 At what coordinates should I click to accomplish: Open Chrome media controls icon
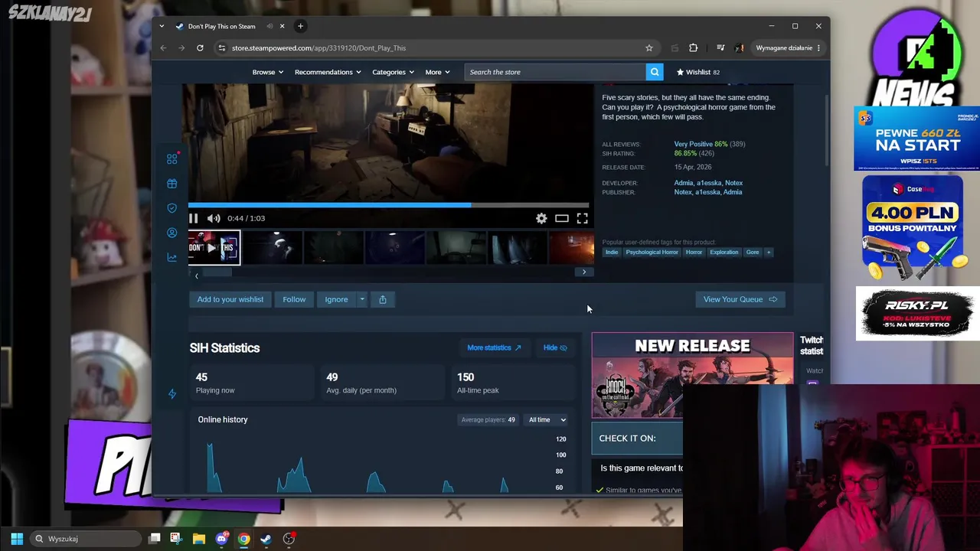point(720,48)
